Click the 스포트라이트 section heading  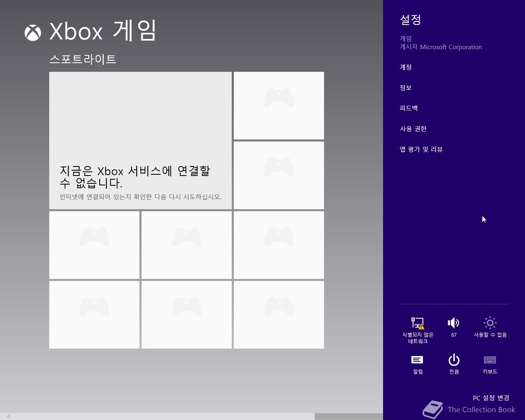click(83, 59)
